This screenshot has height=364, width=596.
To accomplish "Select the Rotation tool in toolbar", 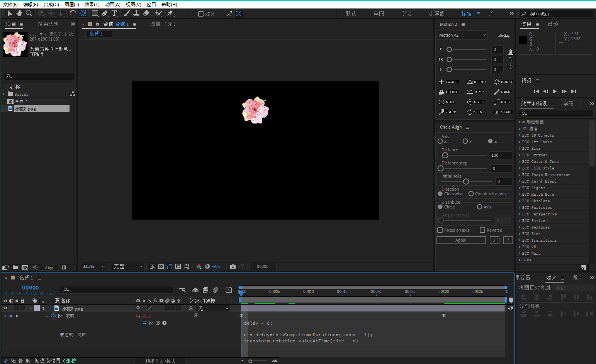I will coord(73,14).
